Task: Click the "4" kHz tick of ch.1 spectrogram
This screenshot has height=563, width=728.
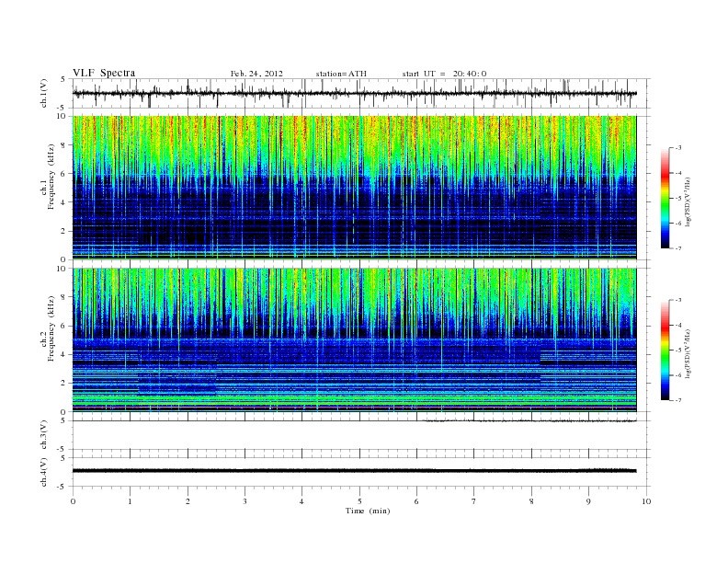Action: [x=63, y=202]
